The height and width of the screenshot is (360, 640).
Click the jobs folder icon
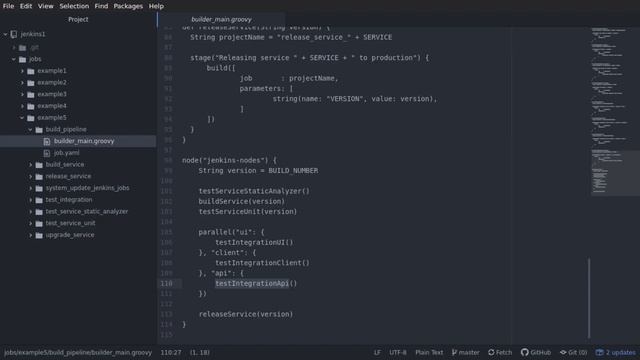pos(22,60)
